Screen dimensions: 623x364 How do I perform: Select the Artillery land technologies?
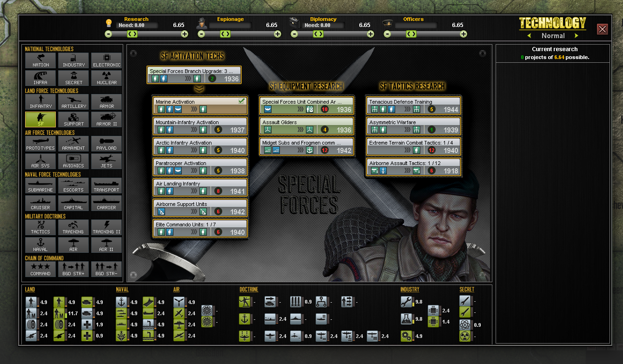click(73, 102)
